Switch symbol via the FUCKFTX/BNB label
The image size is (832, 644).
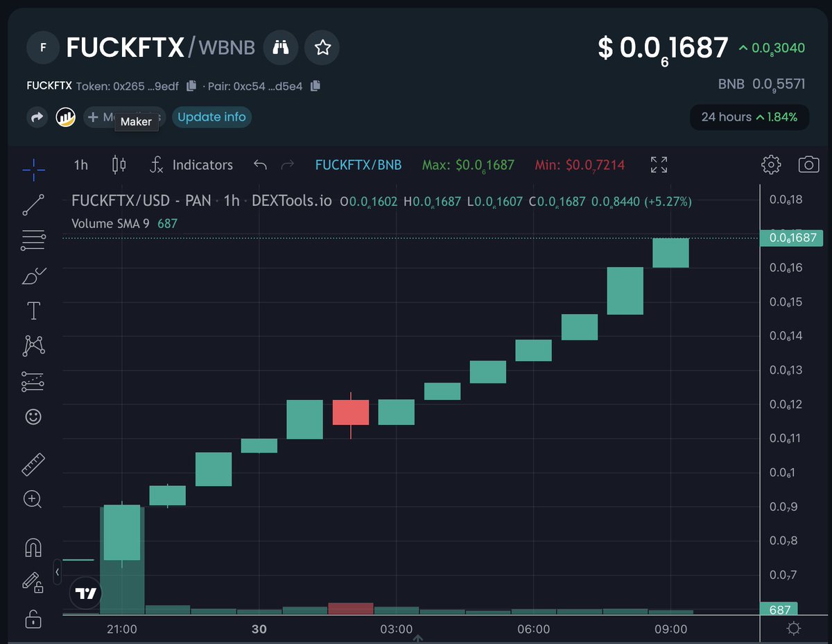click(x=358, y=164)
